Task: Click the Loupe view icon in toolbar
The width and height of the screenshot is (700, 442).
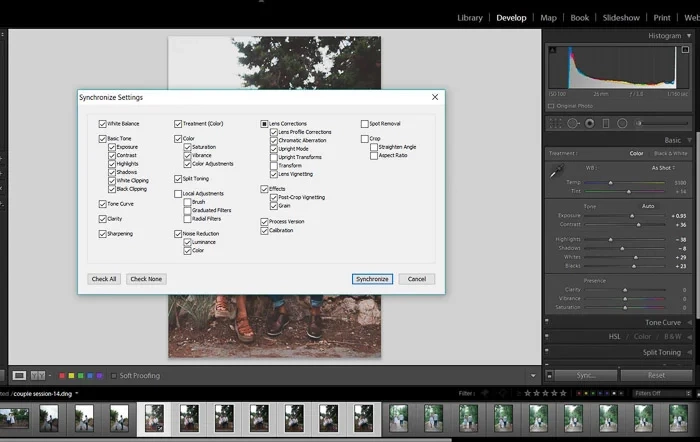Action: point(19,376)
